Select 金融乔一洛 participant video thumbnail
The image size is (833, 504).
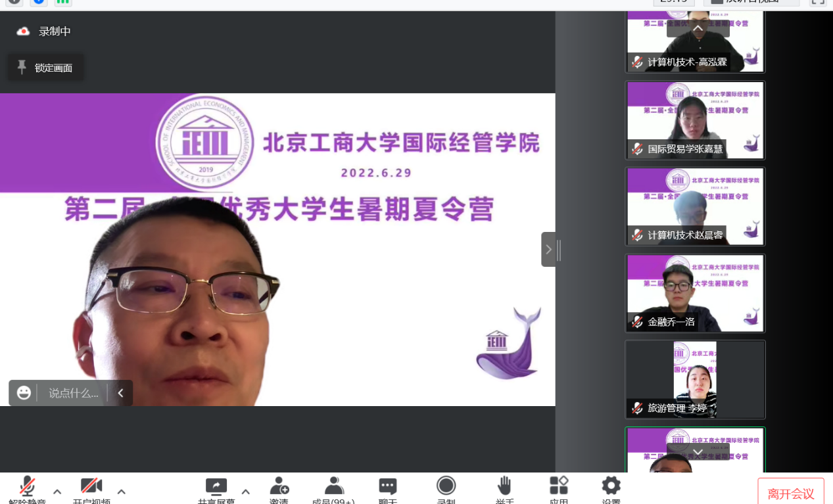pos(695,293)
